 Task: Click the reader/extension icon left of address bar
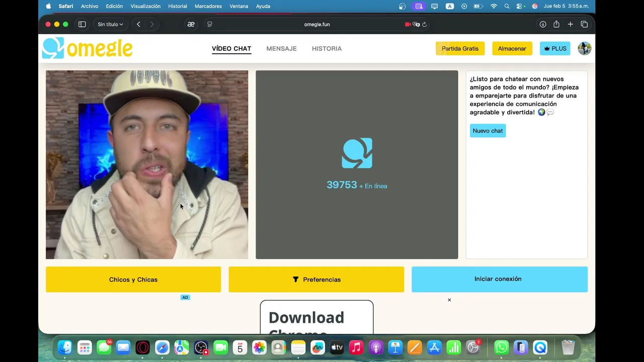tap(191, 24)
